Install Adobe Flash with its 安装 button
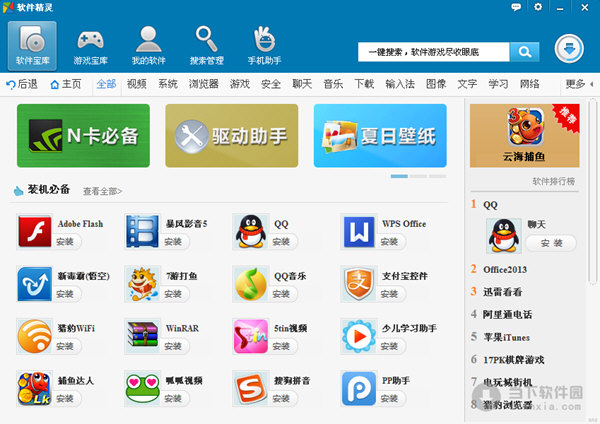This screenshot has width=600, height=424. point(66,242)
